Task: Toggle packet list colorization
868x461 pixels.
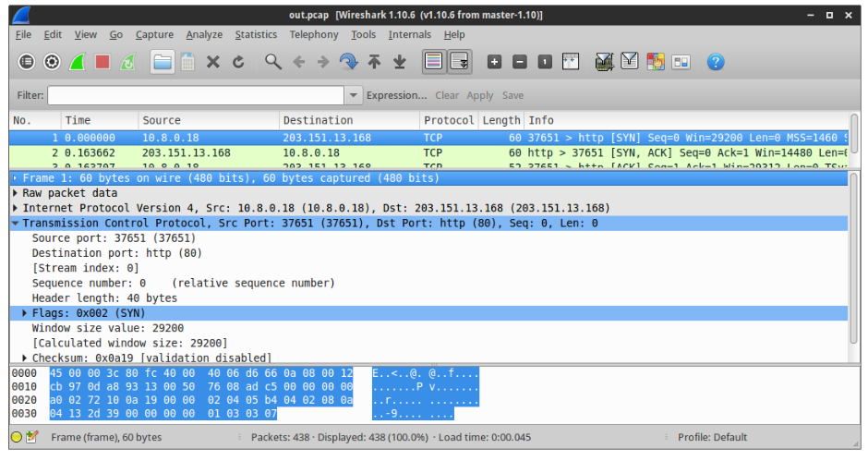Action: point(434,62)
